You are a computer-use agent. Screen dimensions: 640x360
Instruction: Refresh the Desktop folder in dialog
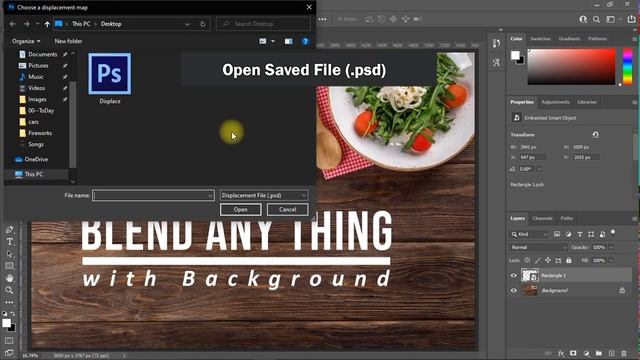(x=202, y=24)
